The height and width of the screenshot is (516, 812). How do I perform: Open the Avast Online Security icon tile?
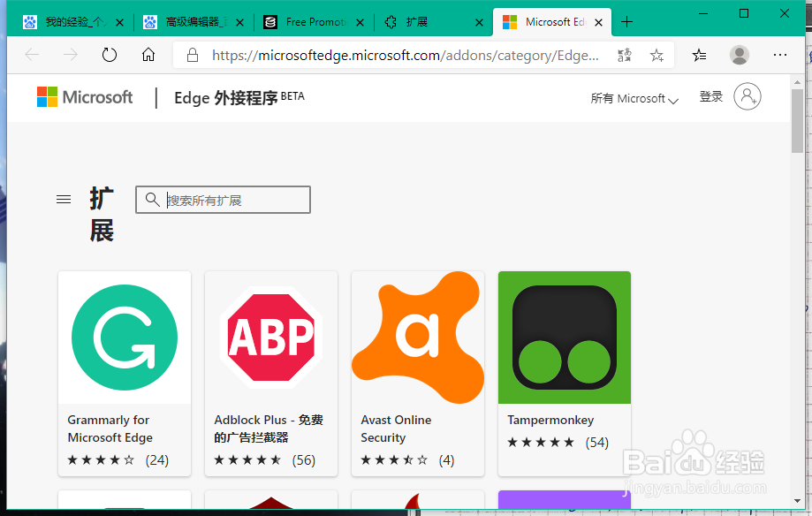coord(418,338)
